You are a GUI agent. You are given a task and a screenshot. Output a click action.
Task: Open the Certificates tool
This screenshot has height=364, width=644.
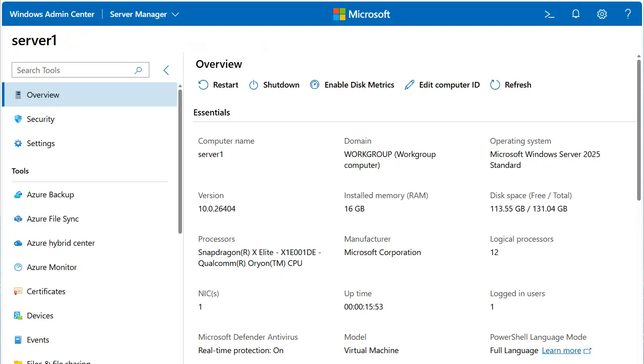coord(46,291)
